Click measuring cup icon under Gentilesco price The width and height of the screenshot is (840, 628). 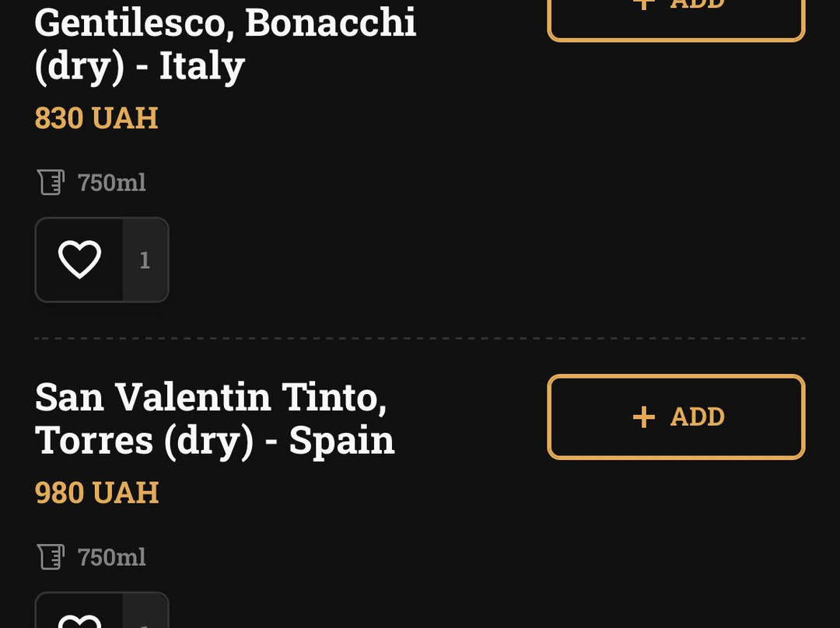[x=51, y=183]
